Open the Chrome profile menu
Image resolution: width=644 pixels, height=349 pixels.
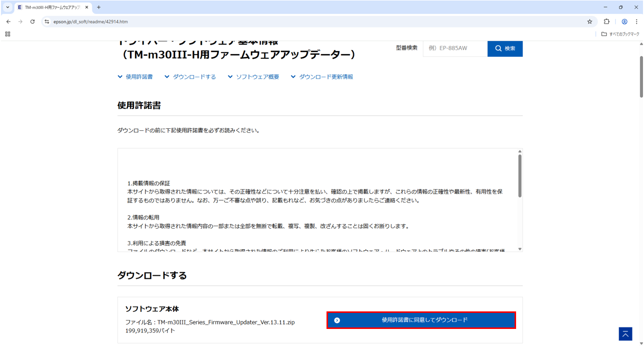pos(624,22)
